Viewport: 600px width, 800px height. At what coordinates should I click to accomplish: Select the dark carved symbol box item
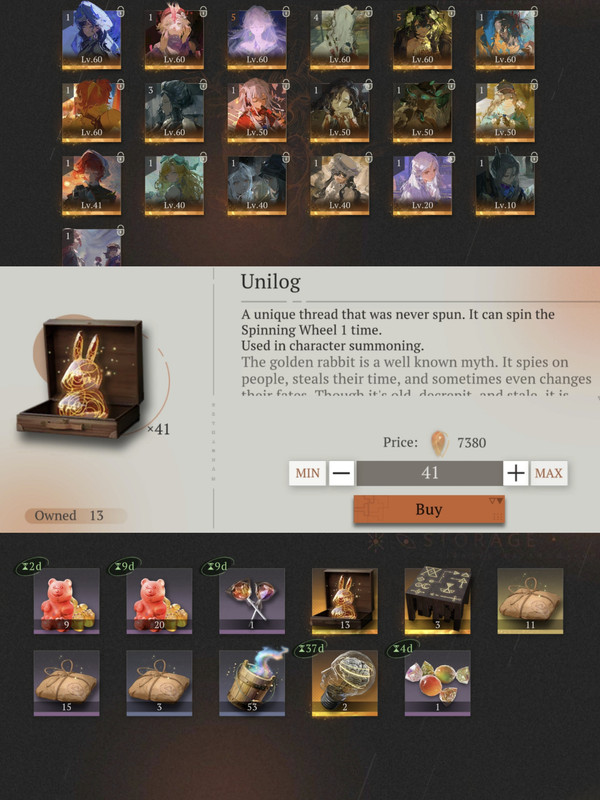(438, 601)
